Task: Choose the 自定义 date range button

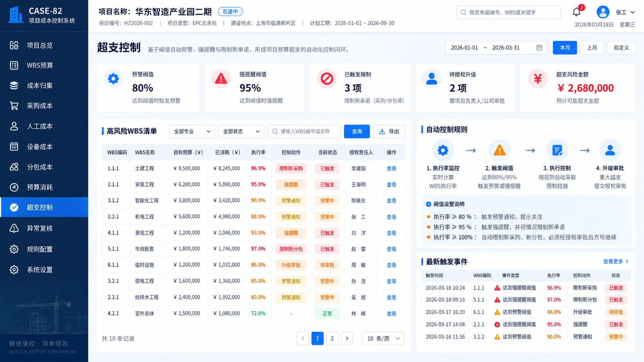Action: pyautogui.click(x=621, y=48)
